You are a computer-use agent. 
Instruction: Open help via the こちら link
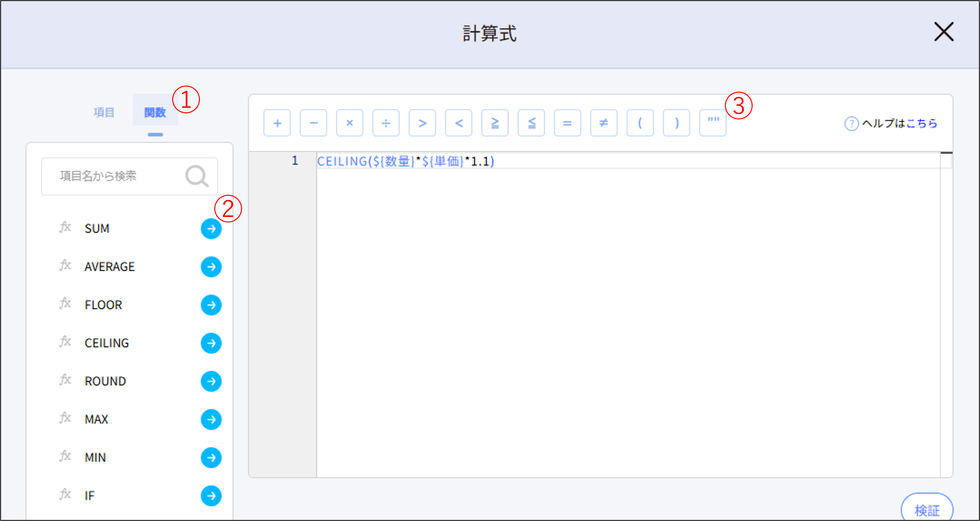coord(921,123)
